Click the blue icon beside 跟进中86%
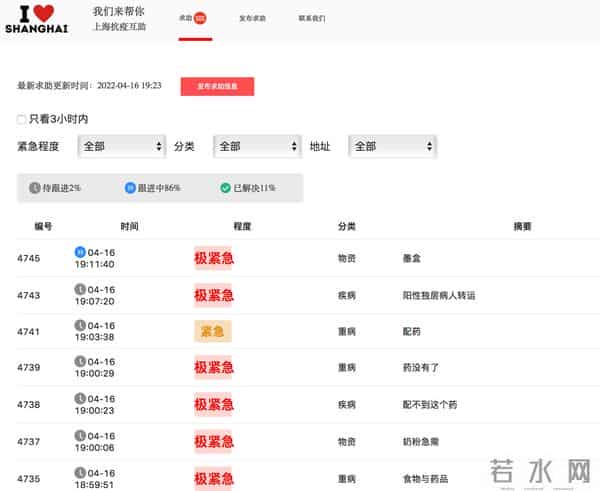 pyautogui.click(x=130, y=188)
